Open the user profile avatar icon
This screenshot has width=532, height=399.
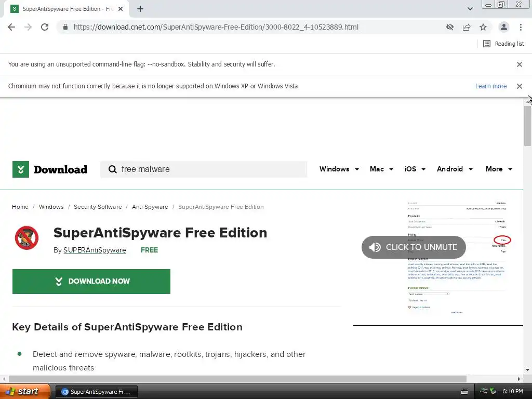pos(504,27)
